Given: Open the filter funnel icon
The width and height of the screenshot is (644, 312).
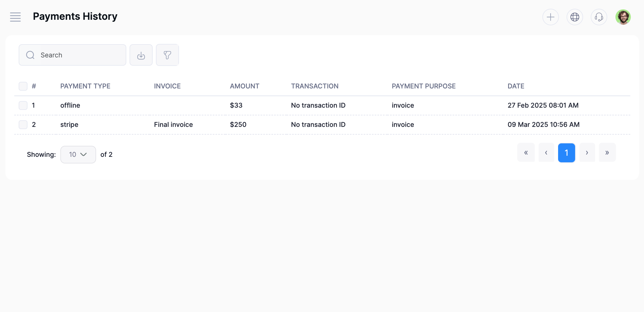Looking at the screenshot, I should 167,55.
